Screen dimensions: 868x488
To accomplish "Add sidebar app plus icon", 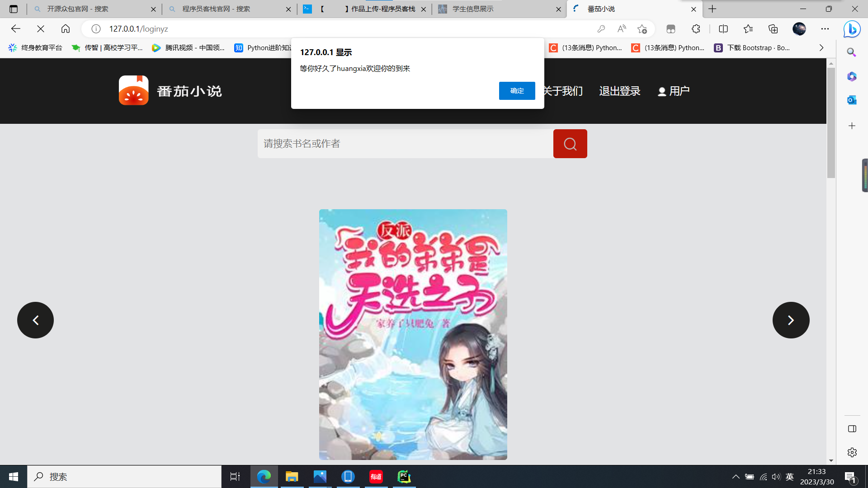I will pyautogui.click(x=852, y=126).
